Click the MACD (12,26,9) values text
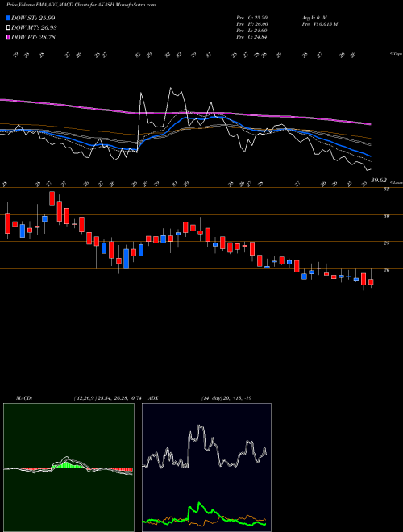Image resolution: width=403 pixels, height=532 pixels. 110,398
